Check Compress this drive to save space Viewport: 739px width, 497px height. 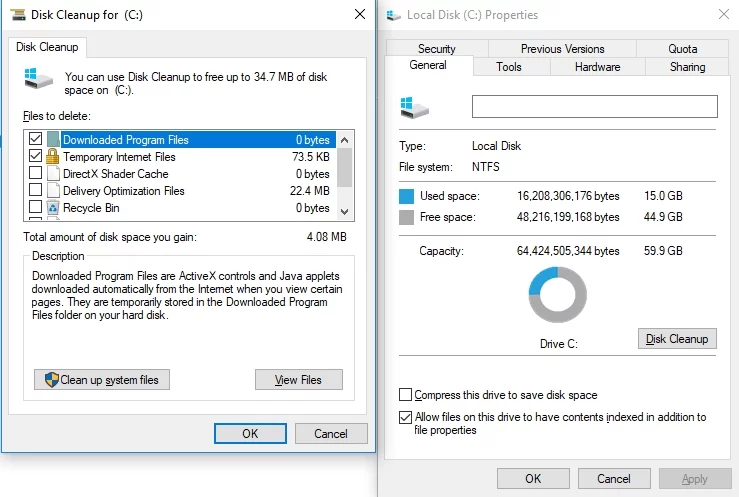(x=405, y=395)
